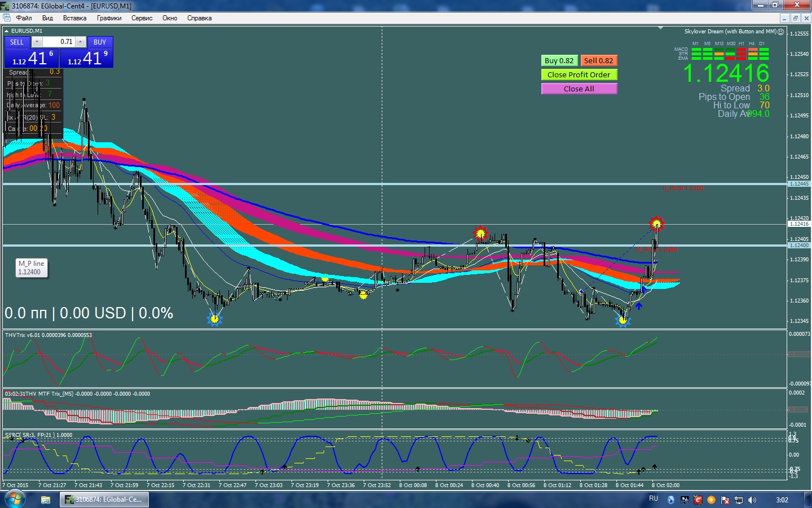Screen dimensions: 812x508
Task: Click the buy price 1.12419 tile
Action: click(x=86, y=58)
